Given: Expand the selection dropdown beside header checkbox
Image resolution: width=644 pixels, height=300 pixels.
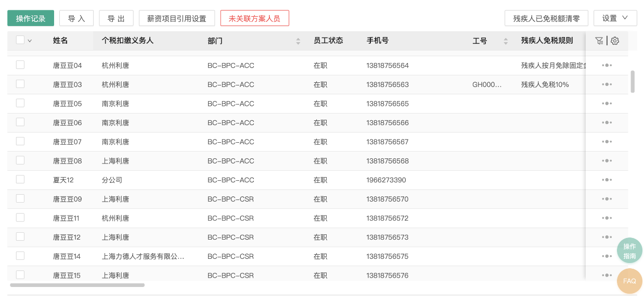Looking at the screenshot, I should pyautogui.click(x=29, y=41).
